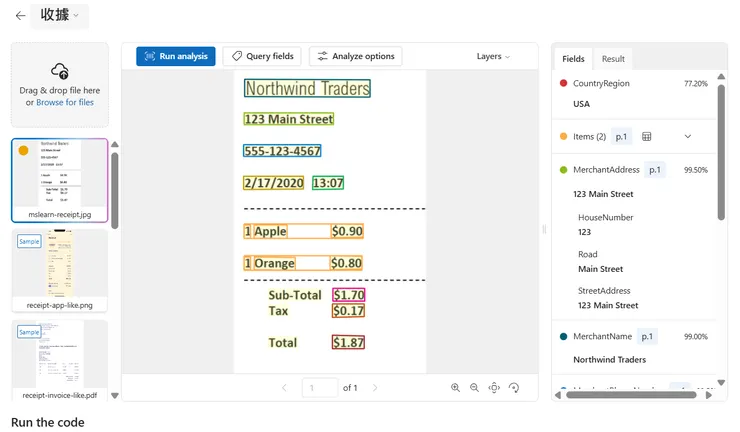Click the p.1 badge beside Items
Screen dimensions: 740x432
click(x=621, y=136)
